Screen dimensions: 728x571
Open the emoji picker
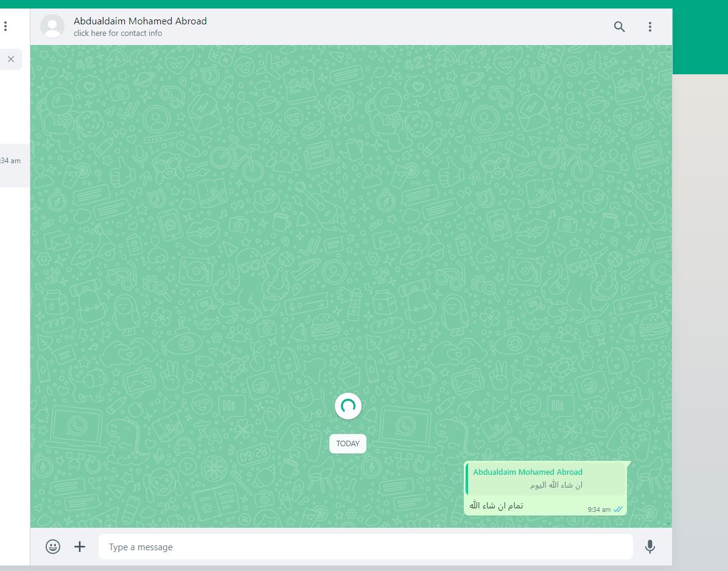[53, 547]
